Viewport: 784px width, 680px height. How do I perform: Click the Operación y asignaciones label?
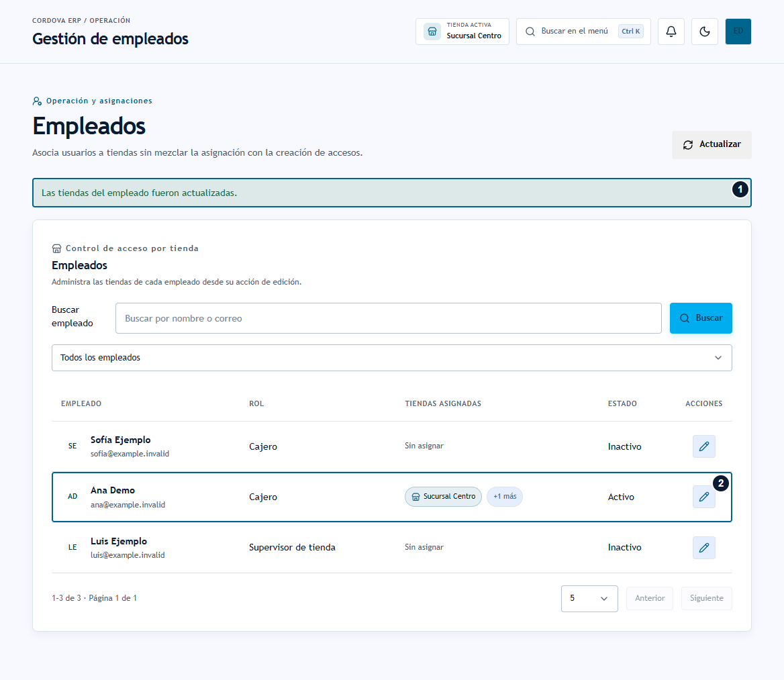[x=99, y=101]
